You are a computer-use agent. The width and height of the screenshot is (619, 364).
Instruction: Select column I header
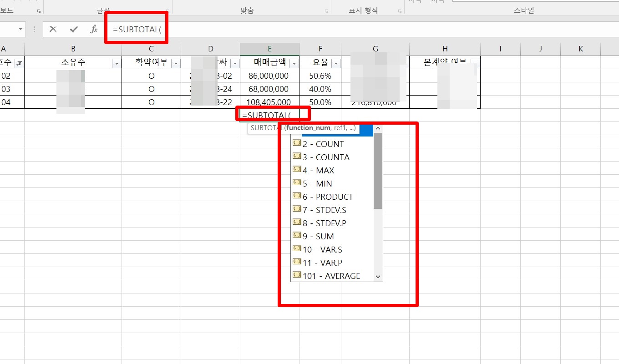click(500, 49)
